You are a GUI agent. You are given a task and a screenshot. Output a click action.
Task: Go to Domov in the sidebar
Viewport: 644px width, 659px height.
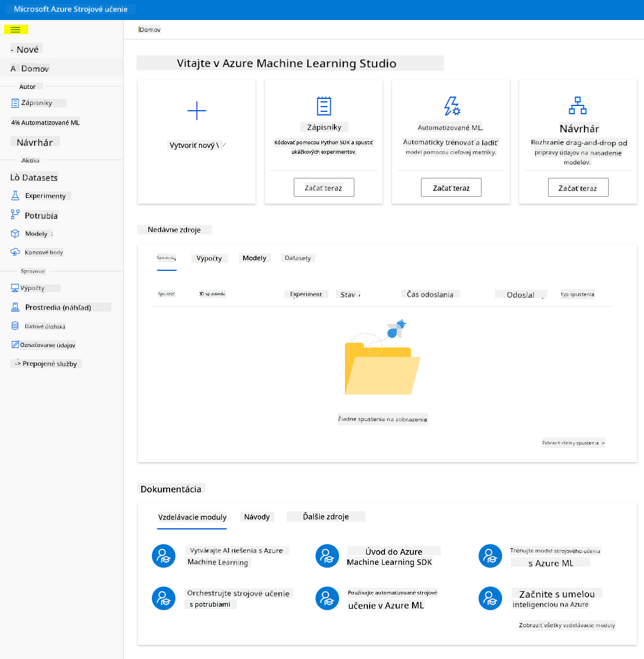tap(30, 68)
